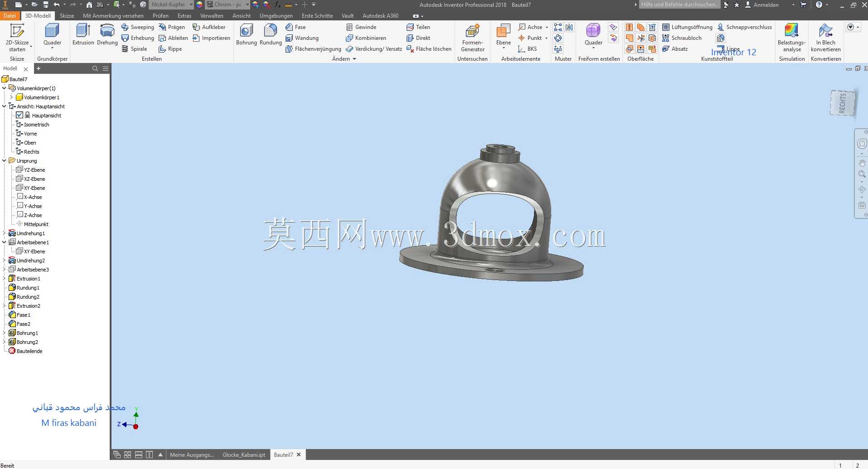Collapse the Arbeitsebene1 node
Viewport: 868px width, 469px height.
[x=4, y=242]
